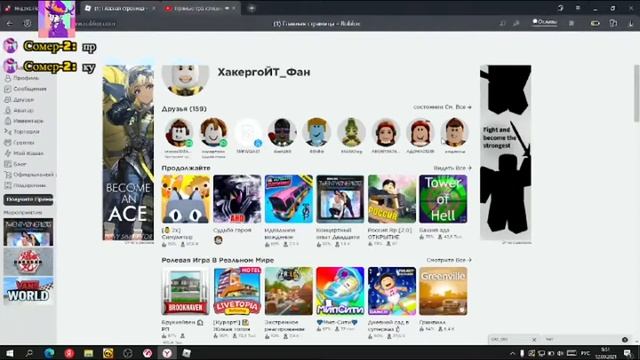The height and width of the screenshot is (360, 640).
Task: Open the Россия RP game thumbnail
Action: (x=392, y=199)
